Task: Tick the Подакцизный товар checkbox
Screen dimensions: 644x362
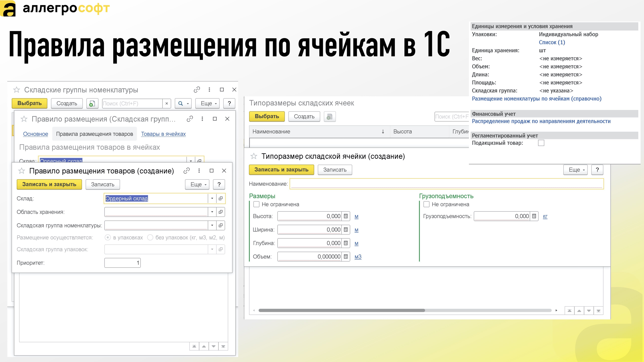Action: click(x=541, y=143)
